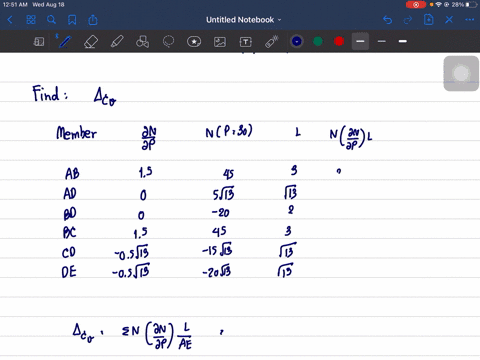Tap the handwritten '-20' value in BD row
480x360 pixels.
tap(221, 212)
